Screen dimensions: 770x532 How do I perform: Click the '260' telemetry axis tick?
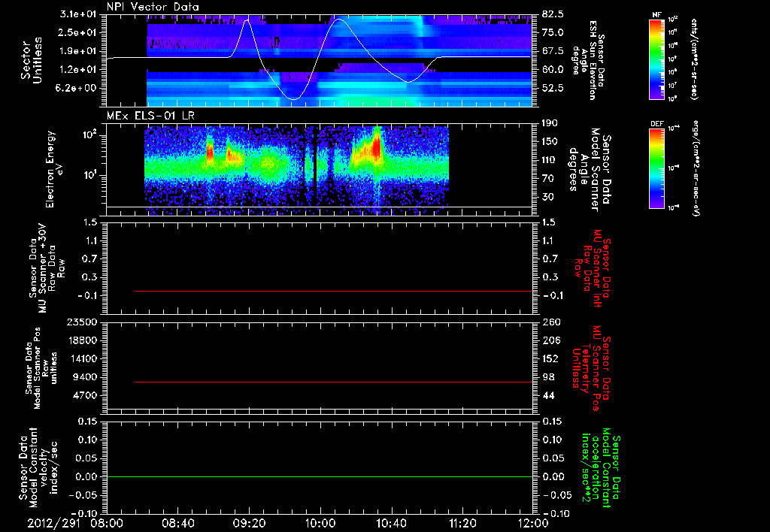550,322
